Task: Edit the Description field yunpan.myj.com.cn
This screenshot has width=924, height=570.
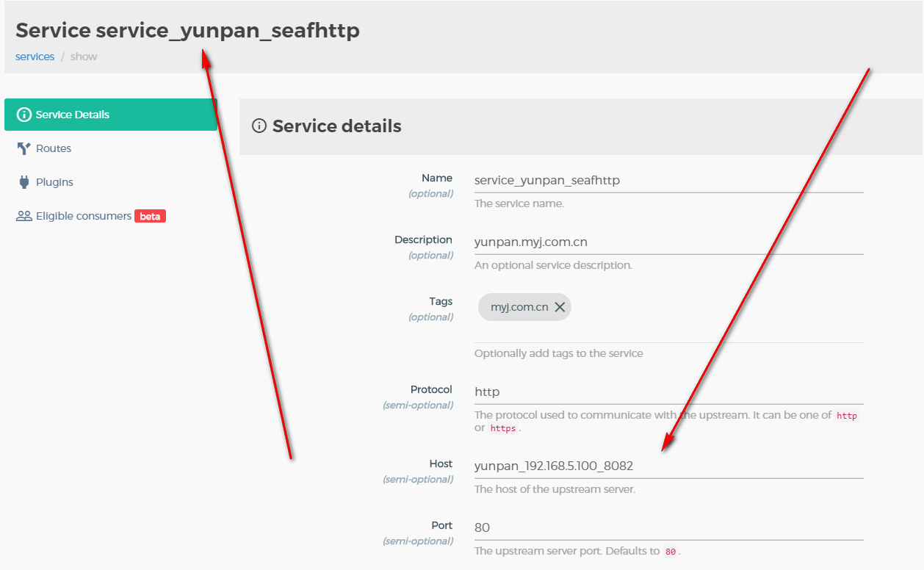Action: pyautogui.click(x=668, y=242)
